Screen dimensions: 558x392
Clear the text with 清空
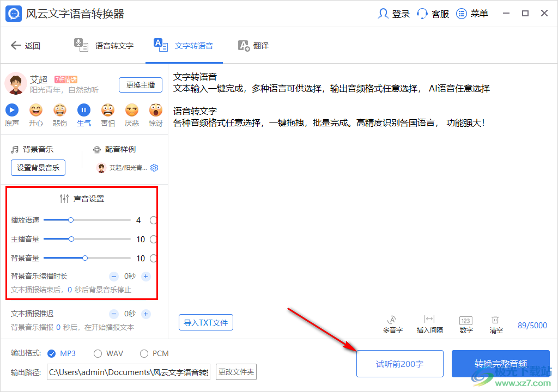pyautogui.click(x=496, y=324)
